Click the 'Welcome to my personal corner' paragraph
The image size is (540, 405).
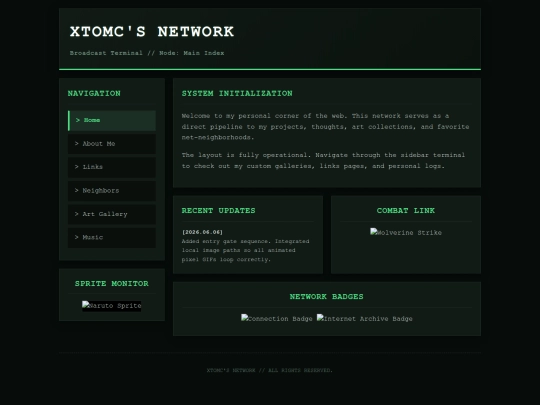tap(325, 126)
